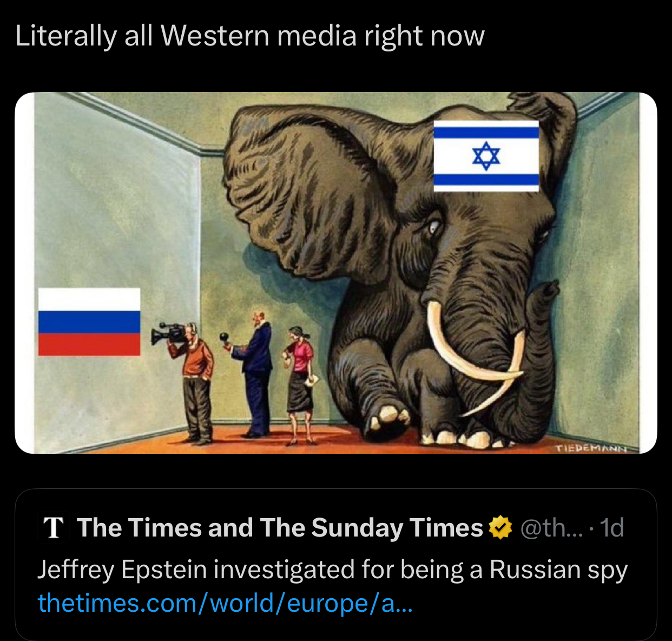Click the Israeli flag on the elephant

(486, 156)
